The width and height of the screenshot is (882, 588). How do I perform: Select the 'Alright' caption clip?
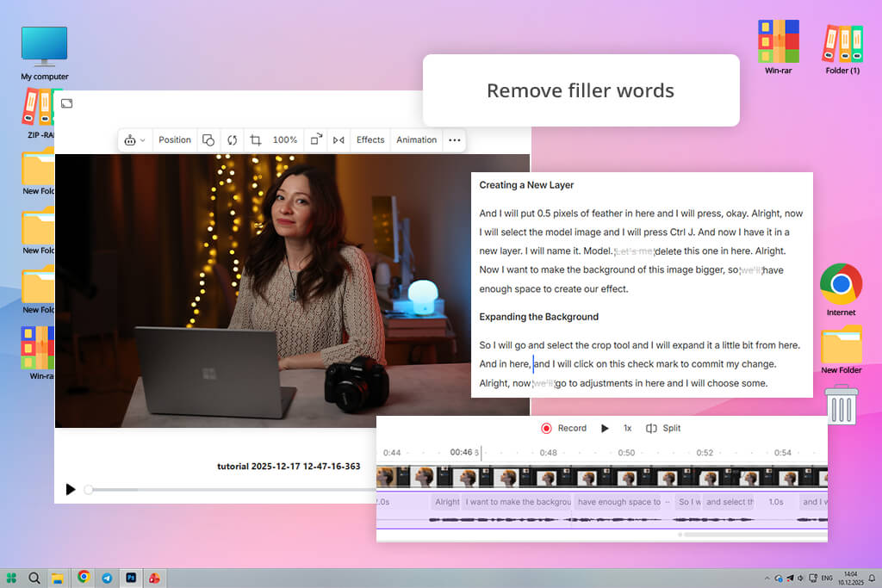[x=447, y=501]
